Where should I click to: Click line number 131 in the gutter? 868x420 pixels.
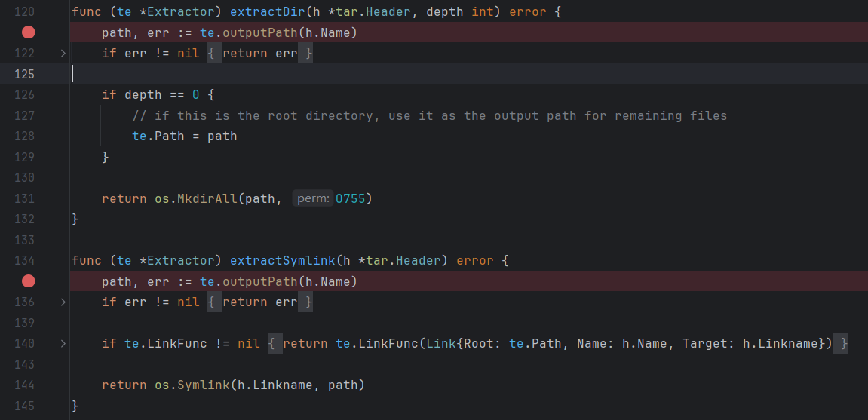pyautogui.click(x=25, y=199)
